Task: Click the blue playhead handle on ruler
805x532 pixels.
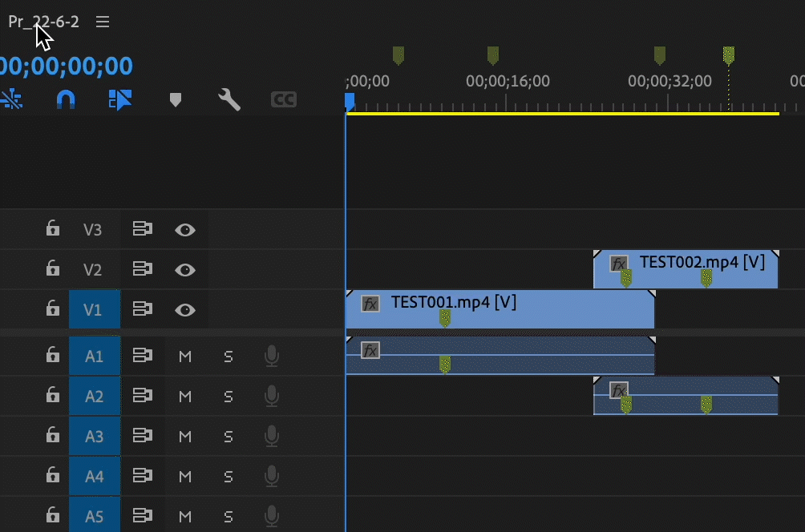Action: coord(350,101)
